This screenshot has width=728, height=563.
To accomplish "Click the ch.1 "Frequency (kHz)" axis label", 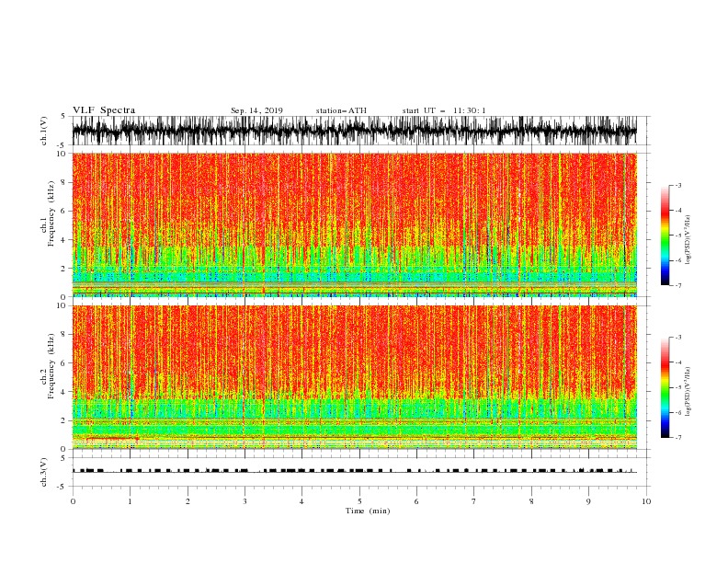I will point(51,213).
